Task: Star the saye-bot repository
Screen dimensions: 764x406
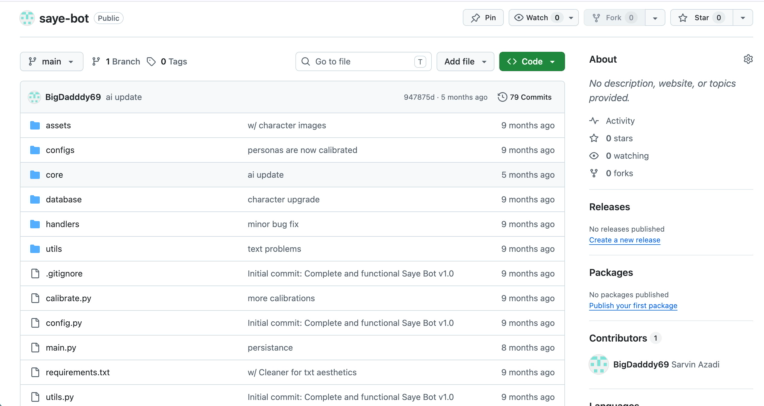Action: click(701, 18)
